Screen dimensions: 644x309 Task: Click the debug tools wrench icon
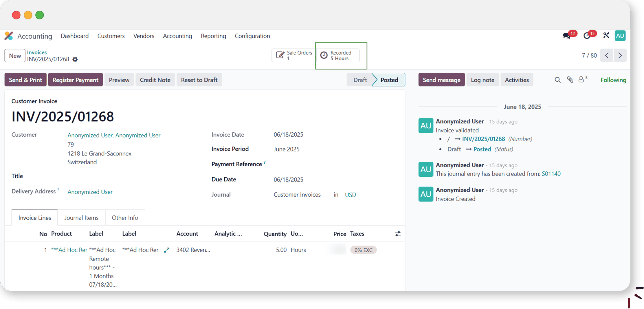pos(606,36)
